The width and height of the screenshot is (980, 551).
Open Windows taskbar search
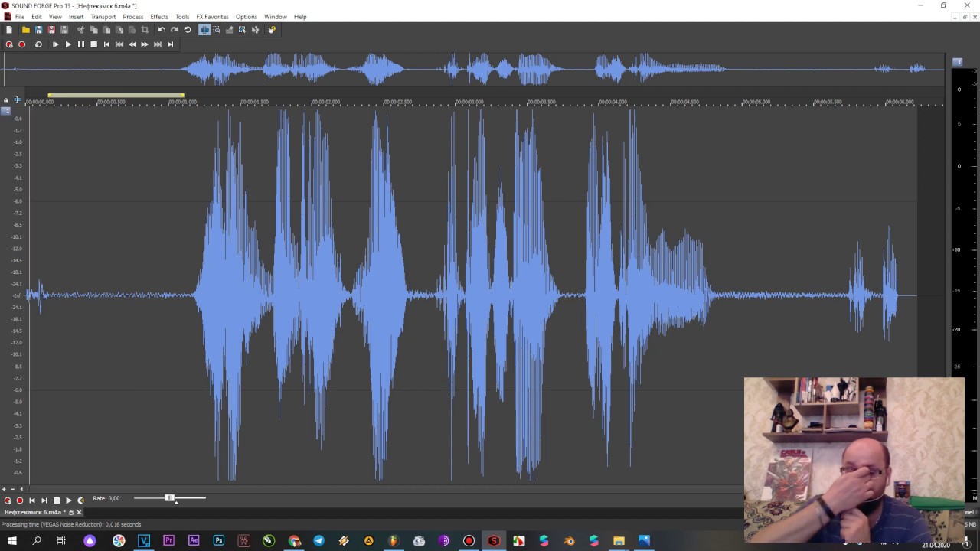click(x=37, y=541)
